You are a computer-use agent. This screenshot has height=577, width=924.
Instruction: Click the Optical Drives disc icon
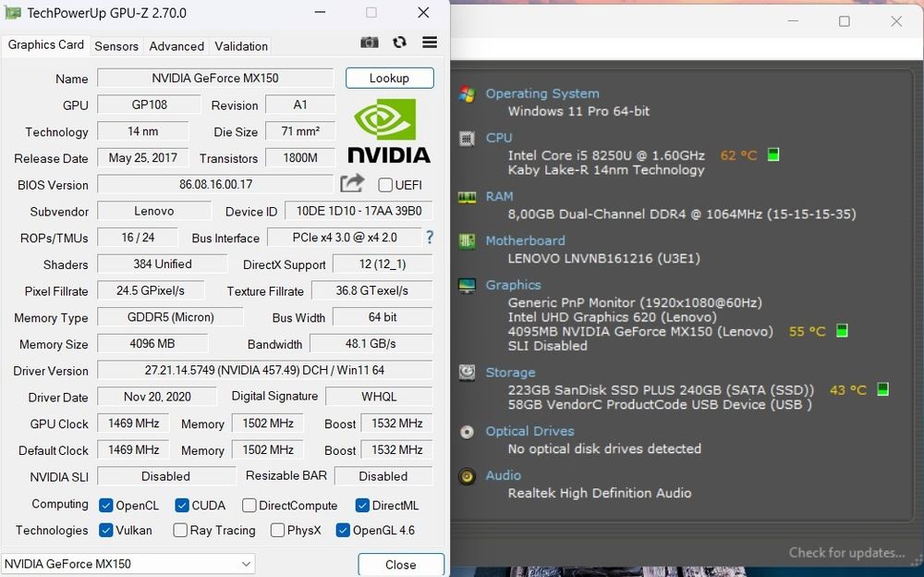pyautogui.click(x=468, y=432)
